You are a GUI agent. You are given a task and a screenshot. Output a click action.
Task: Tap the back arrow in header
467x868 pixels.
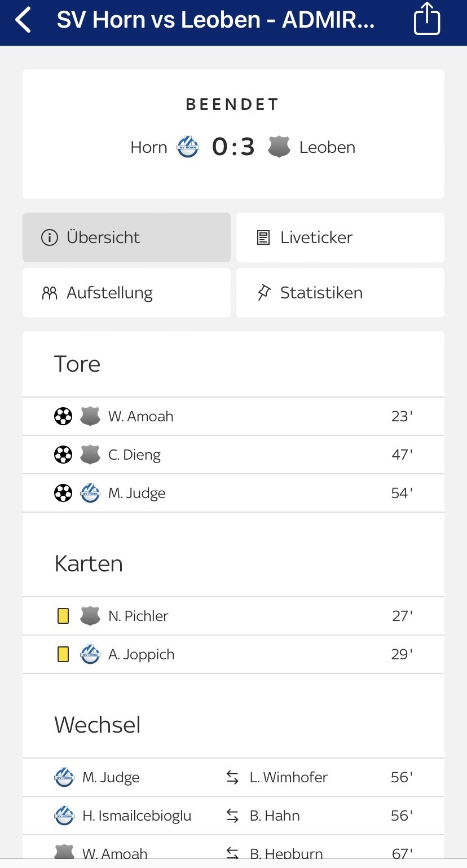23,20
